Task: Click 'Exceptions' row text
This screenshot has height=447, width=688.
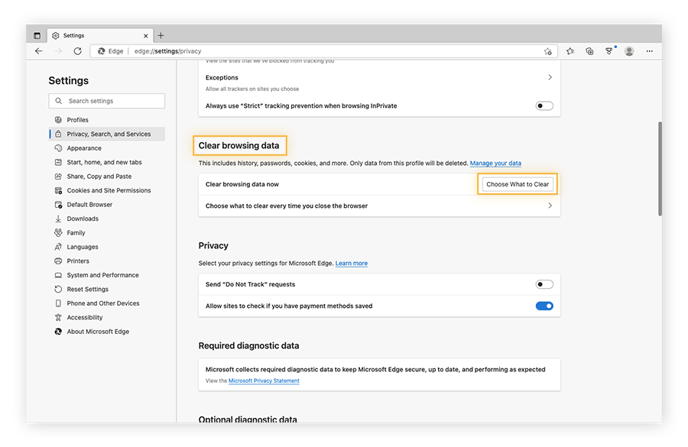Action: (x=222, y=78)
